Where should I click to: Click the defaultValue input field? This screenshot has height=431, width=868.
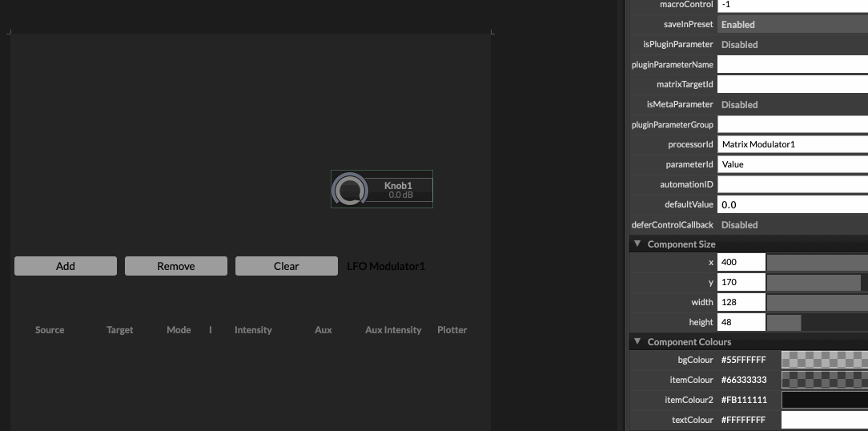tap(792, 205)
